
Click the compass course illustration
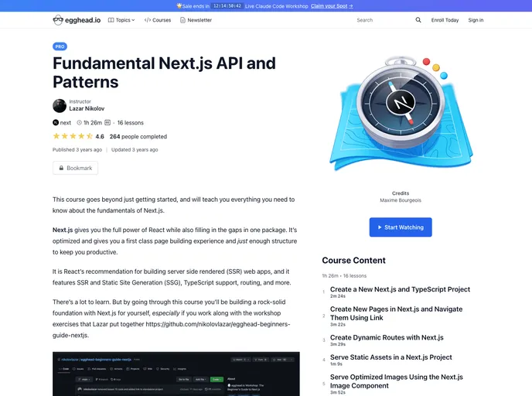[x=401, y=114]
